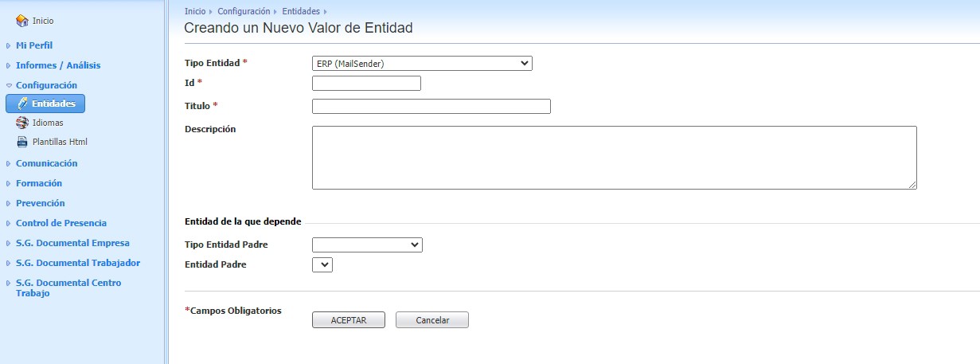Collapse the Configuración section
This screenshot has width=980, height=364.
pyautogui.click(x=46, y=84)
